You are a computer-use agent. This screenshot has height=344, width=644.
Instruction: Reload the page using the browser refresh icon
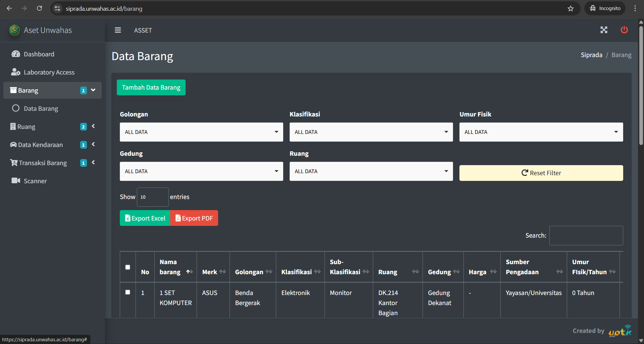(x=40, y=8)
